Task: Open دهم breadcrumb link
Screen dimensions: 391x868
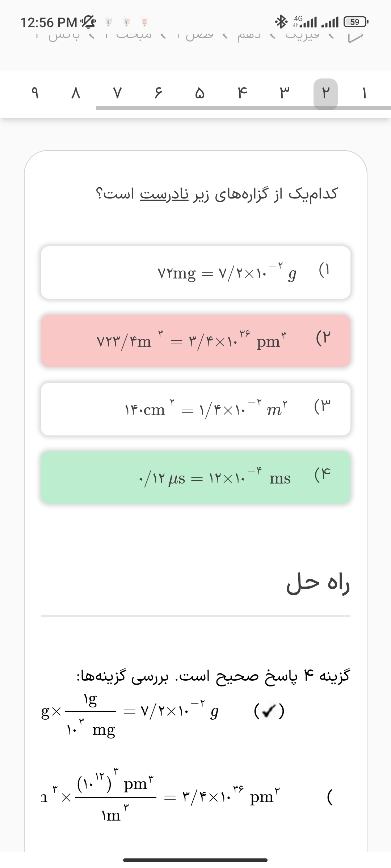Action: coord(249,35)
